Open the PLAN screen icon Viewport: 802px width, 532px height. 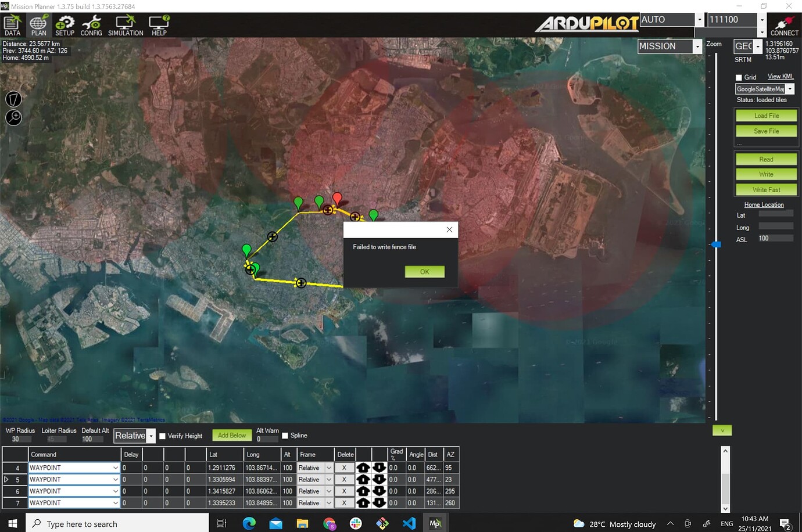tap(38, 24)
